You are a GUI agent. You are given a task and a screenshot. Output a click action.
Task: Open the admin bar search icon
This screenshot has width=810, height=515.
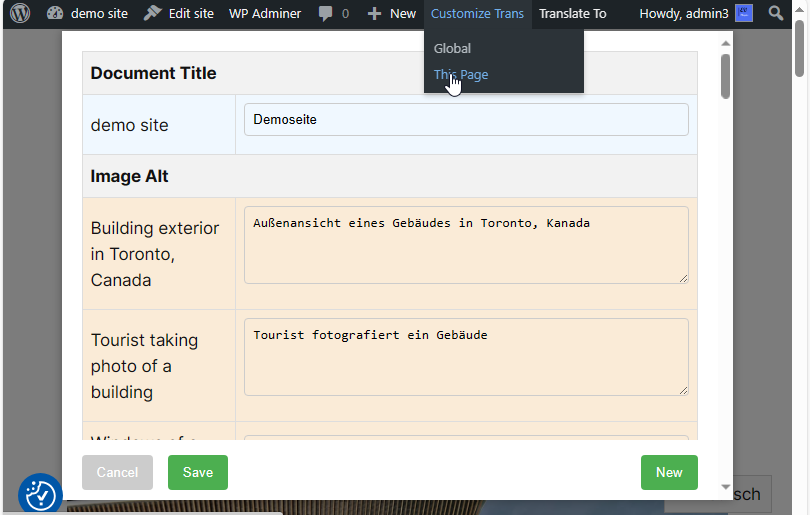(776, 14)
